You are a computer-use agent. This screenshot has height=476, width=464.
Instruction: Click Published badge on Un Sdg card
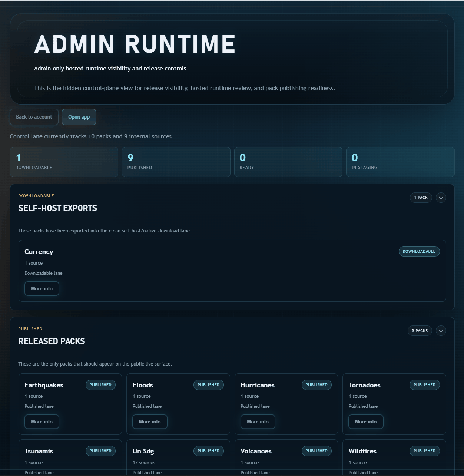coord(208,451)
